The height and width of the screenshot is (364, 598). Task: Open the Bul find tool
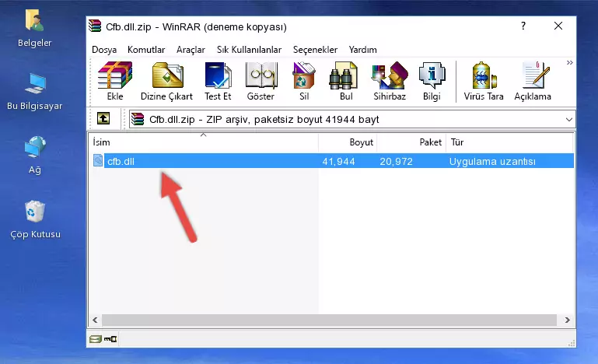pos(346,81)
